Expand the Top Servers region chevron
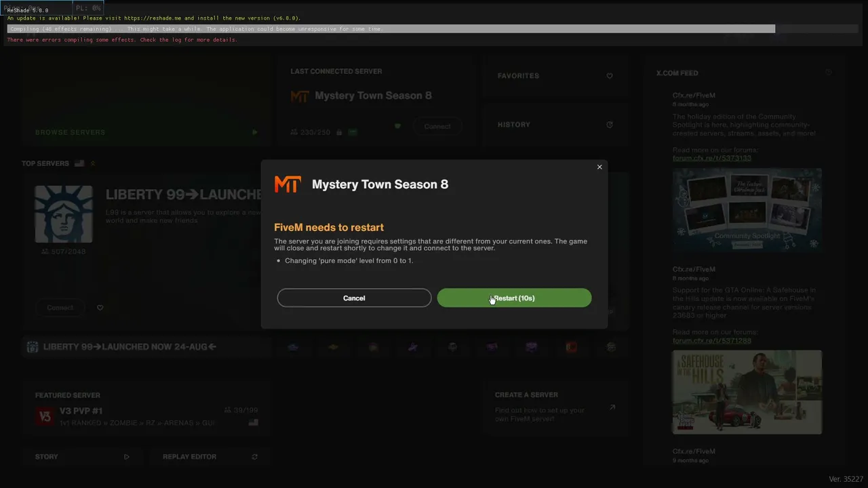The width and height of the screenshot is (868, 488). click(93, 163)
